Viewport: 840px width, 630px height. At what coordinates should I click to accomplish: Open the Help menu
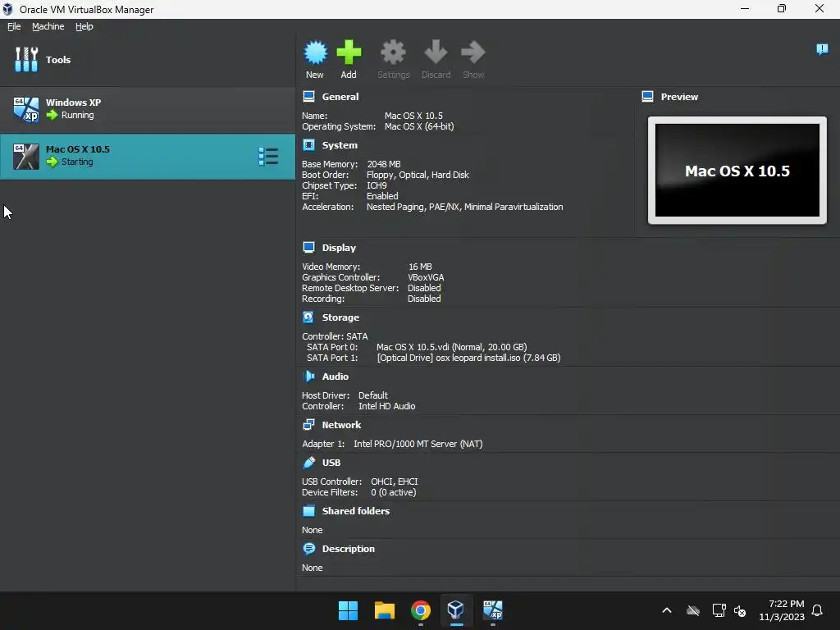(84, 26)
